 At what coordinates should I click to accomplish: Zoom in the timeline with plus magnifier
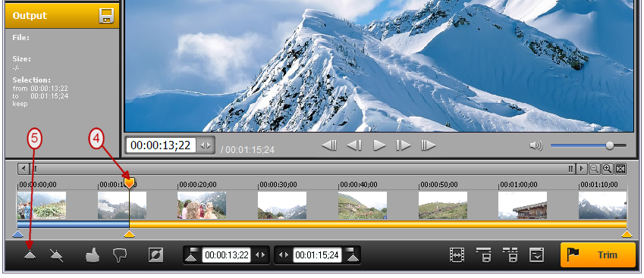coord(607,168)
